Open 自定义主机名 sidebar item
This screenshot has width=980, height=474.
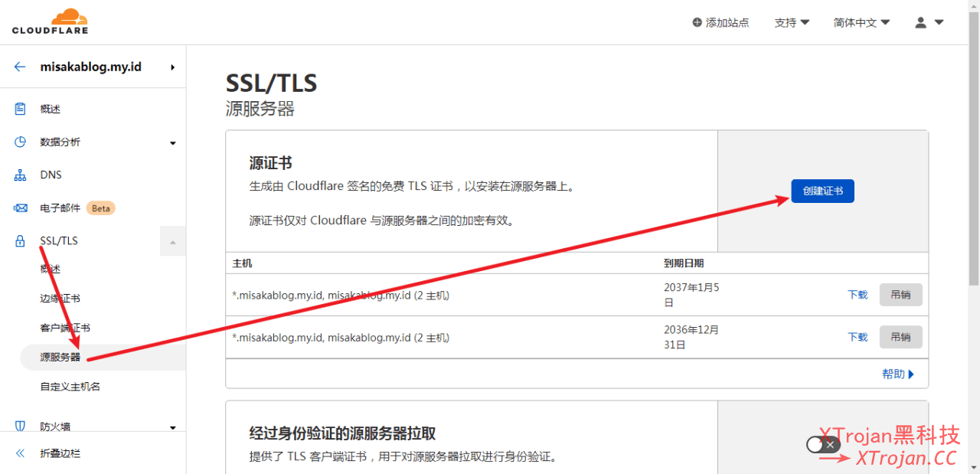pos(70,387)
